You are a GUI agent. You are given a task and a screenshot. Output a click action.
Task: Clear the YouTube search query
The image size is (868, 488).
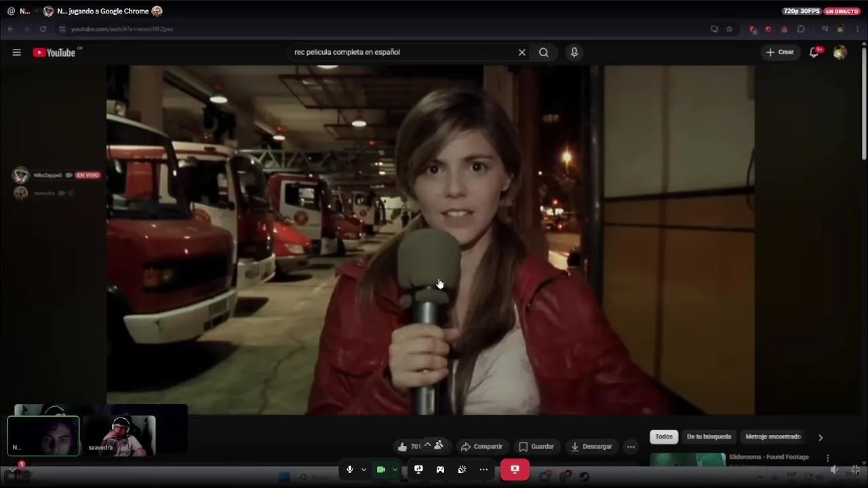(521, 52)
